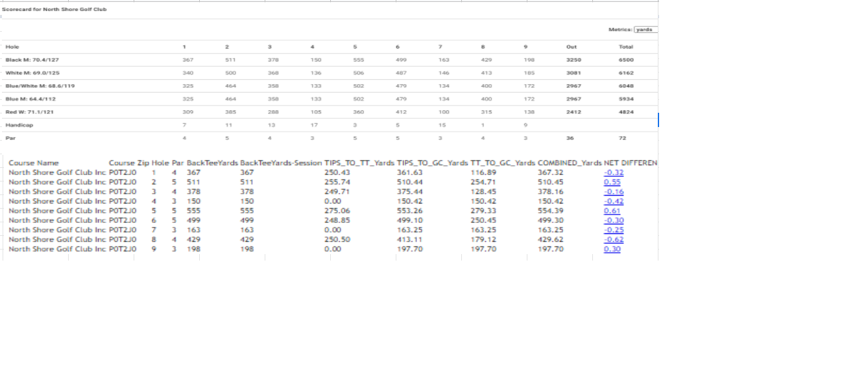Select the White M: 69.0/125 row label
868x385 pixels.
(32, 73)
